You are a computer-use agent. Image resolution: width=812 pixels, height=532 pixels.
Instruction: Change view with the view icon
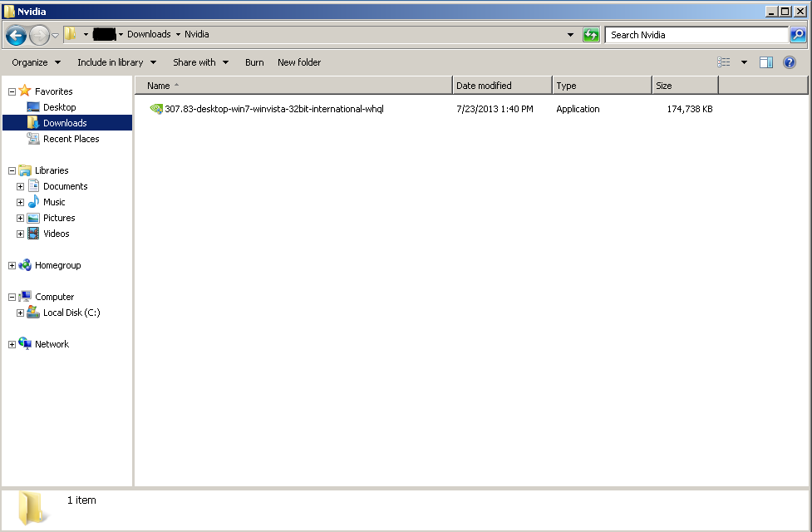point(723,62)
